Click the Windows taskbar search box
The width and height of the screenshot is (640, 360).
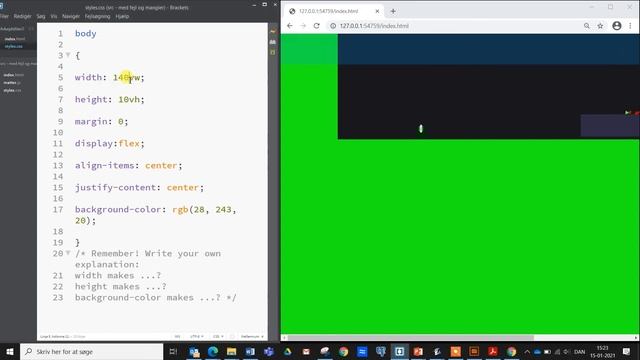(x=91, y=351)
